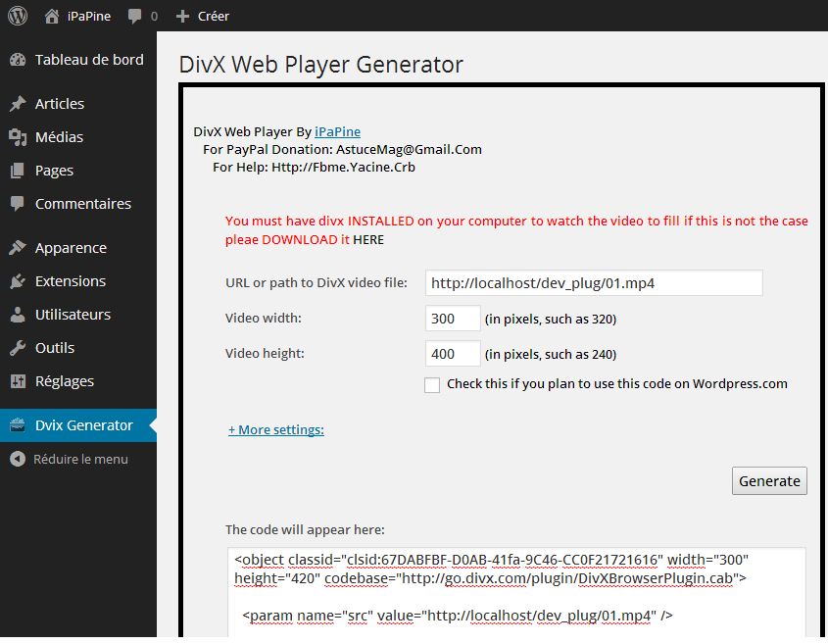Click inside the generated code textarea
828x644 pixels.
pos(516,592)
